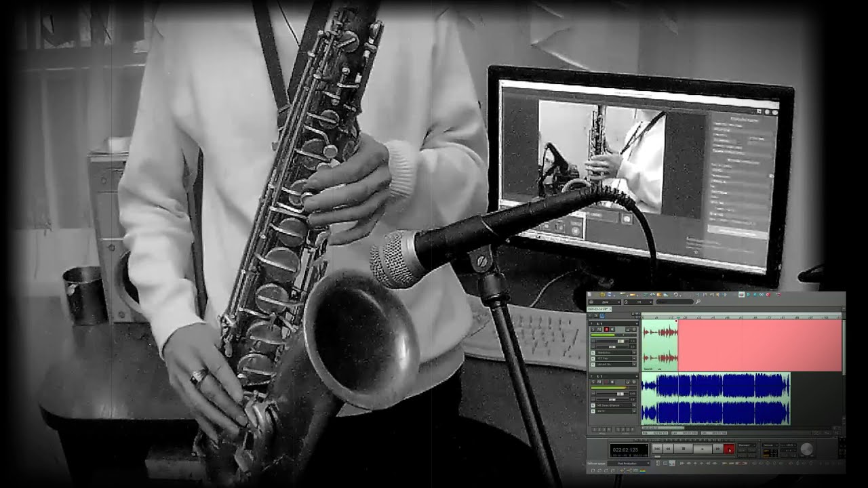Jump to start with the transport button

click(657, 449)
